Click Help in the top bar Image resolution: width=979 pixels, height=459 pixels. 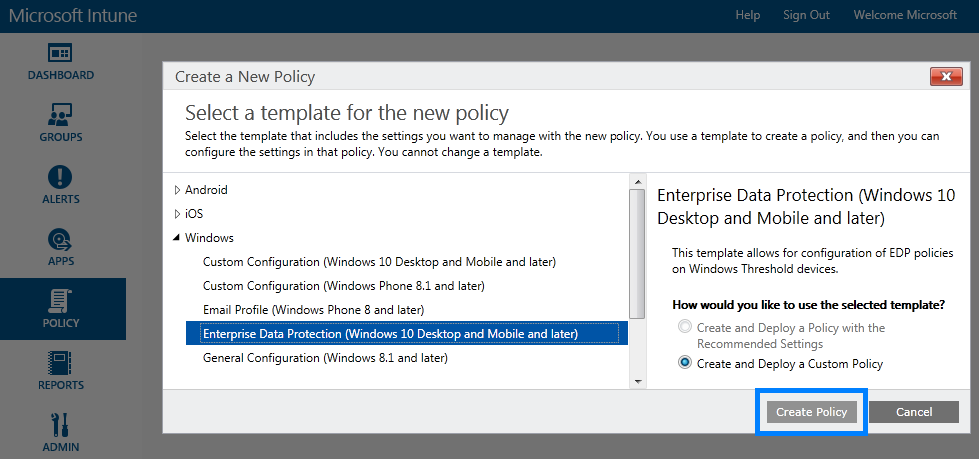[748, 15]
